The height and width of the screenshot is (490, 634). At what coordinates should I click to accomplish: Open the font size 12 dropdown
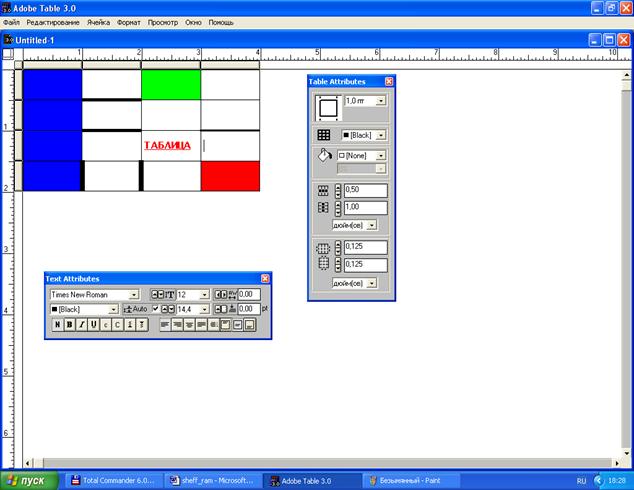pos(205,295)
